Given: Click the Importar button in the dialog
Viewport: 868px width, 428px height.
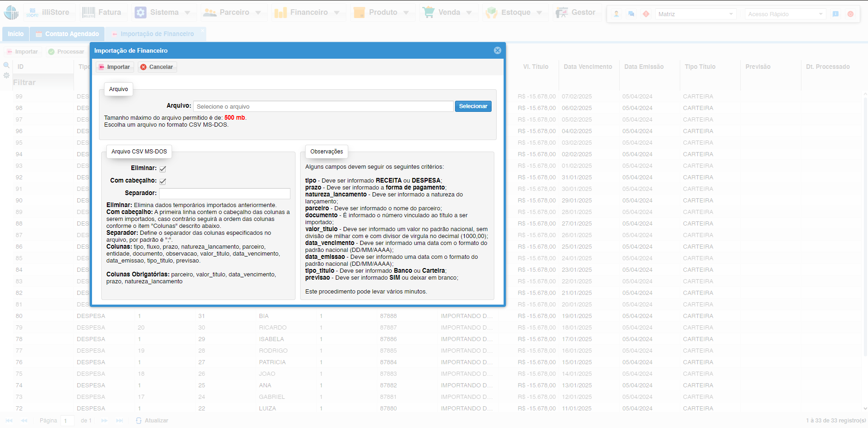Looking at the screenshot, I should 115,67.
